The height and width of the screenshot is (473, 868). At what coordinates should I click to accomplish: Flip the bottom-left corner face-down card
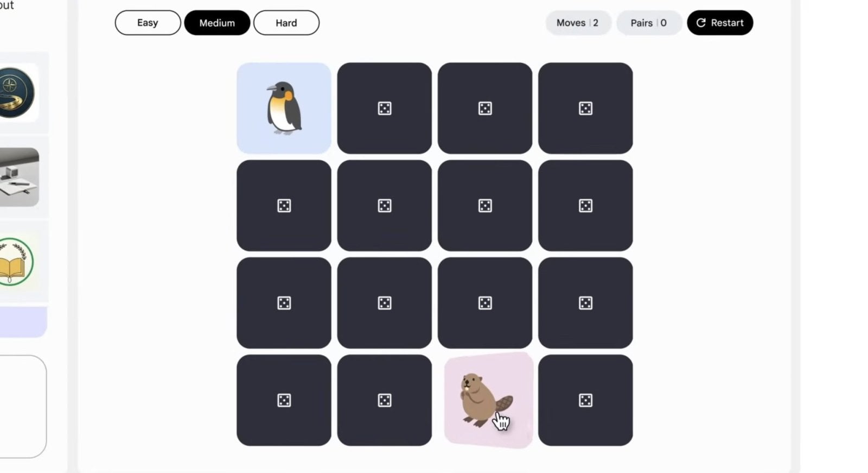click(284, 400)
